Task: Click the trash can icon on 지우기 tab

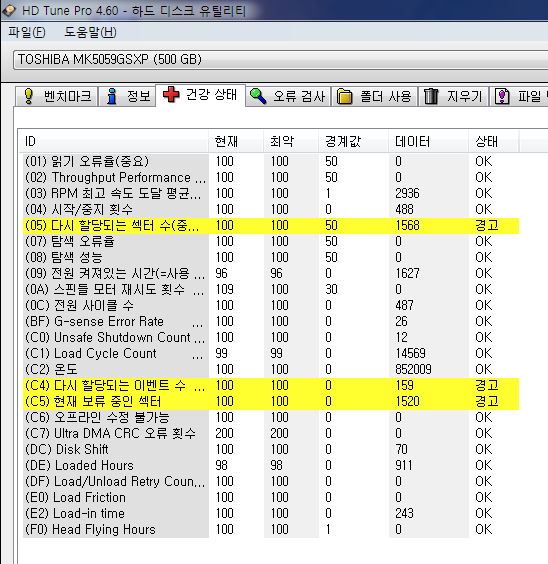Action: (431, 96)
